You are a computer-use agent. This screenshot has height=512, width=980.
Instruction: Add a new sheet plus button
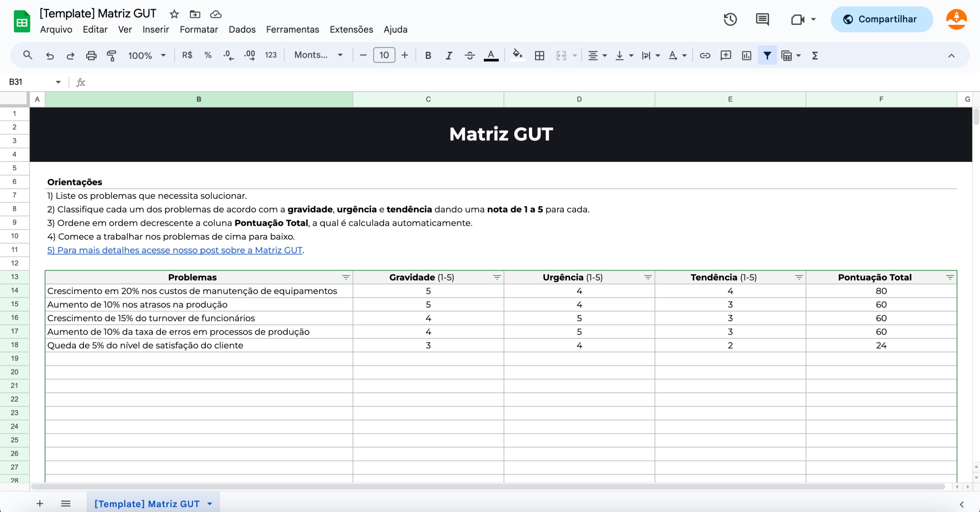point(40,504)
